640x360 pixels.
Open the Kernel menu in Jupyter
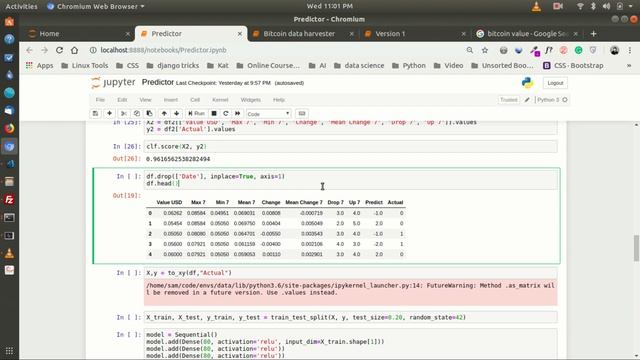click(220, 100)
